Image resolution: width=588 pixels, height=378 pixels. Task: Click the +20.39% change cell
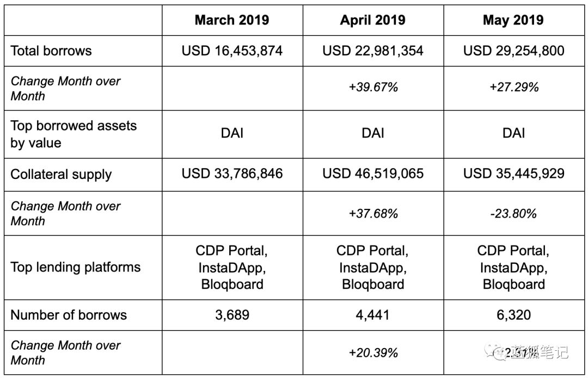(x=373, y=353)
